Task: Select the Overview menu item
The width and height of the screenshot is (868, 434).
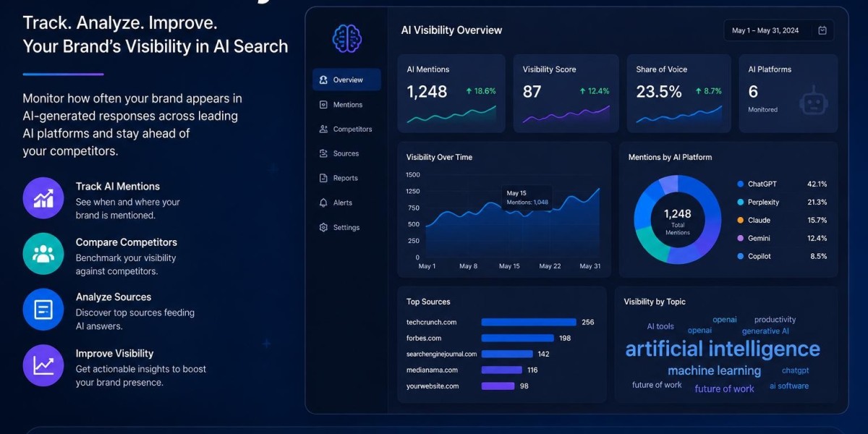Action: [346, 80]
